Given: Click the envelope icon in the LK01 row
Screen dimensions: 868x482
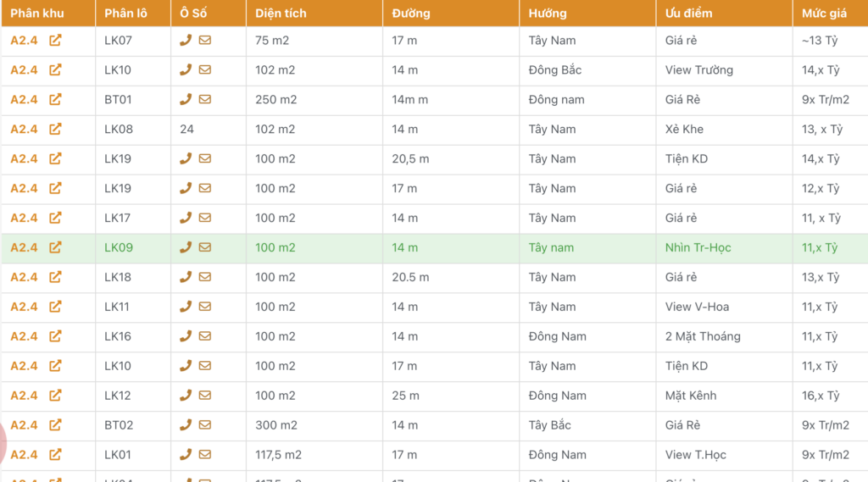Looking at the screenshot, I should tap(205, 455).
